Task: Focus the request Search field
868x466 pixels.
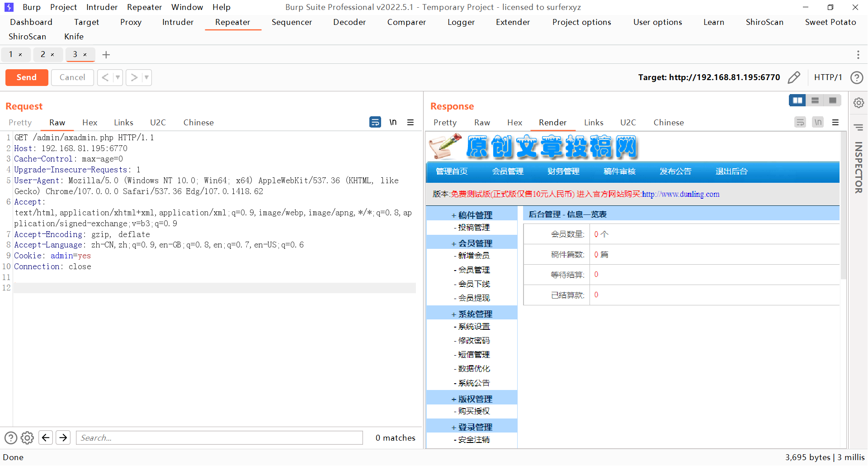Action: click(x=219, y=437)
